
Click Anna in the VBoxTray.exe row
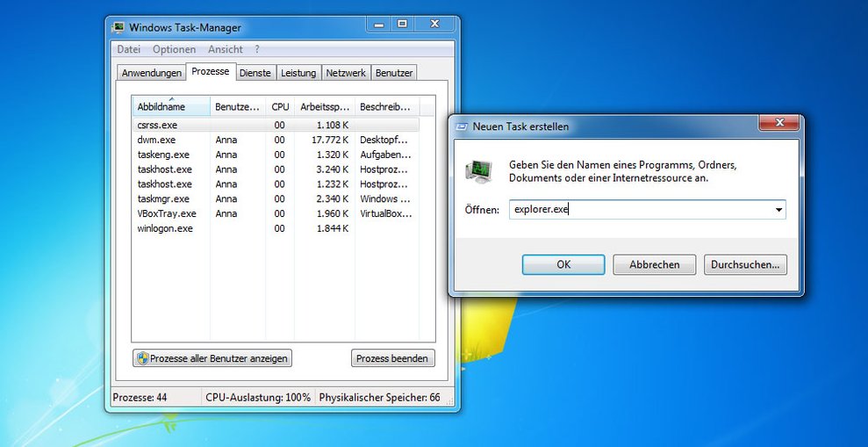[x=226, y=213]
